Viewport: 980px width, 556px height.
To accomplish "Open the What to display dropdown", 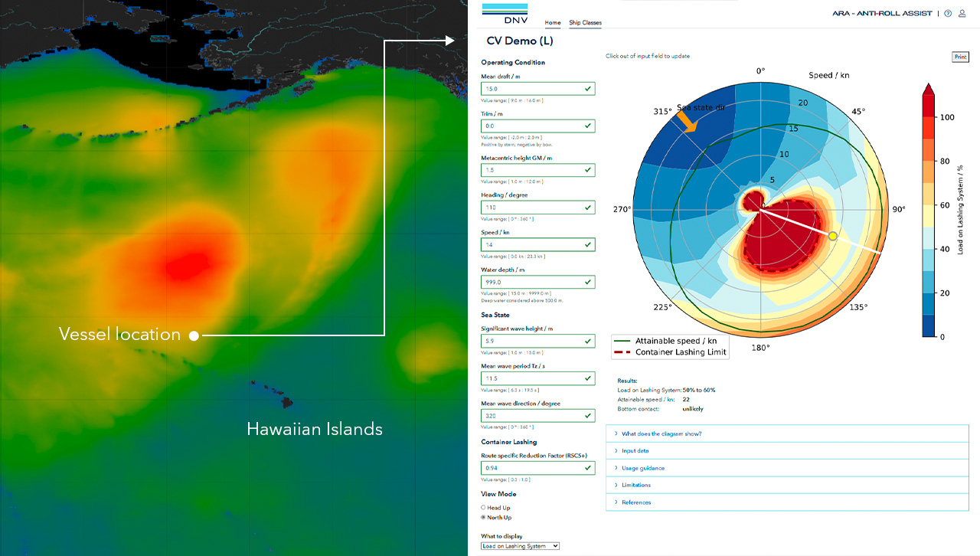I will [521, 546].
